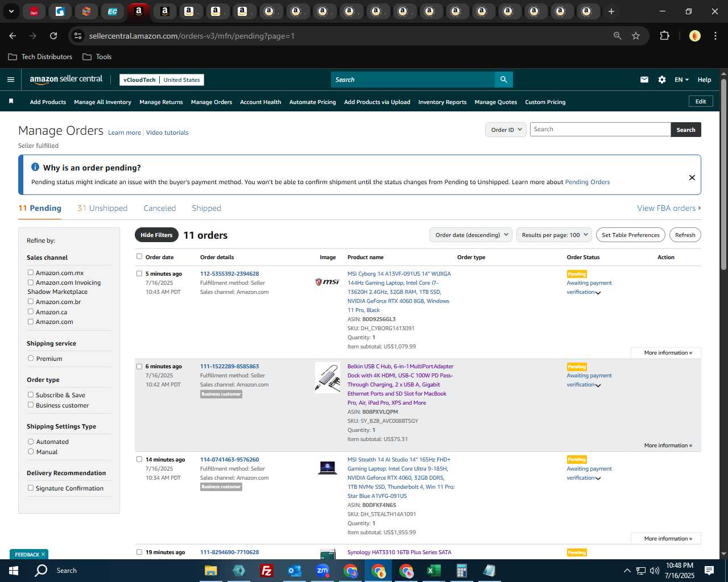This screenshot has width=728, height=582.
Task: Open the Windows Start menu
Action: point(13,571)
